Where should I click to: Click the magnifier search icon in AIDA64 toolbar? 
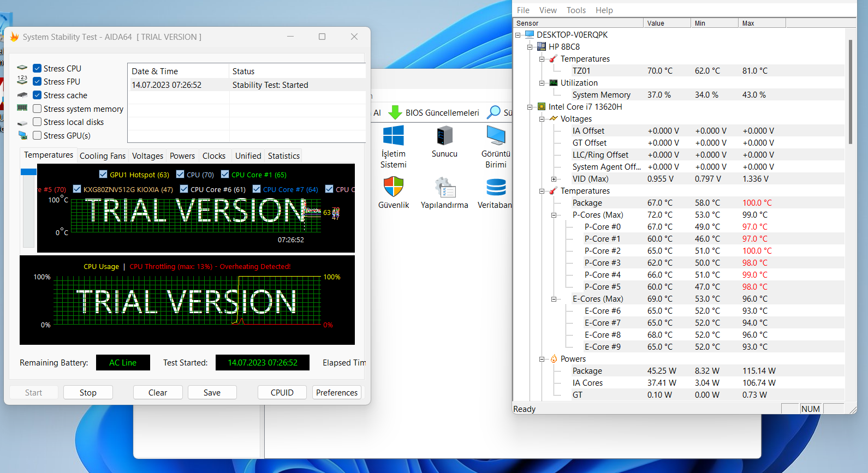(494, 112)
